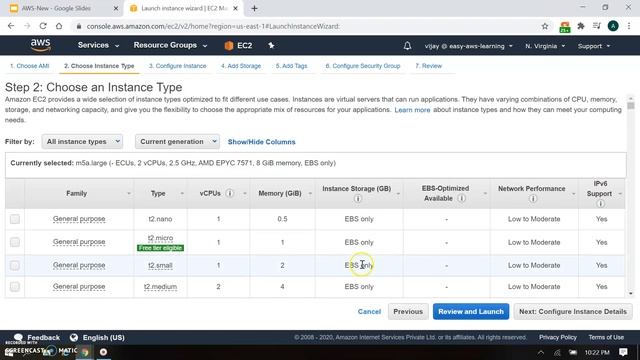This screenshot has height=360, width=640.
Task: Open a new browser tab
Action: click(254, 8)
